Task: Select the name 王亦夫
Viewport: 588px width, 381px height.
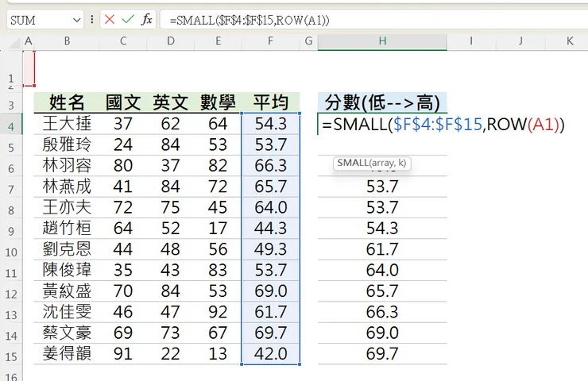Action: click(x=67, y=207)
